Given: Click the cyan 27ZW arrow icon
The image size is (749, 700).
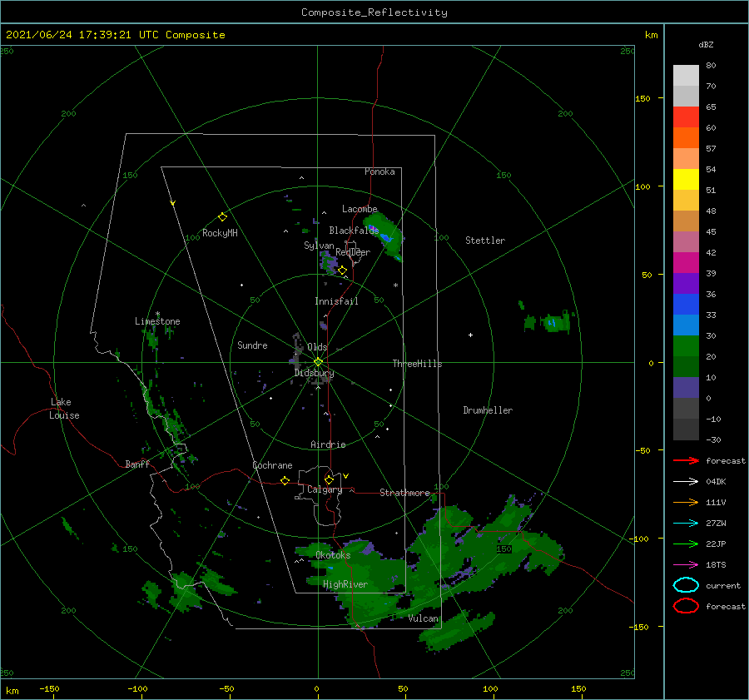Looking at the screenshot, I should tap(686, 524).
